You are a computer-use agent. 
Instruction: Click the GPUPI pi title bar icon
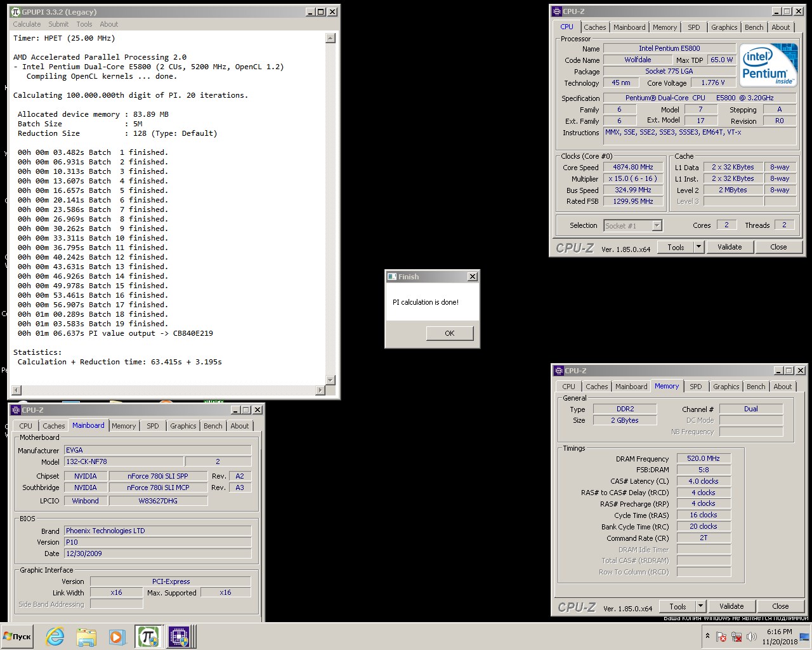pyautogui.click(x=16, y=11)
